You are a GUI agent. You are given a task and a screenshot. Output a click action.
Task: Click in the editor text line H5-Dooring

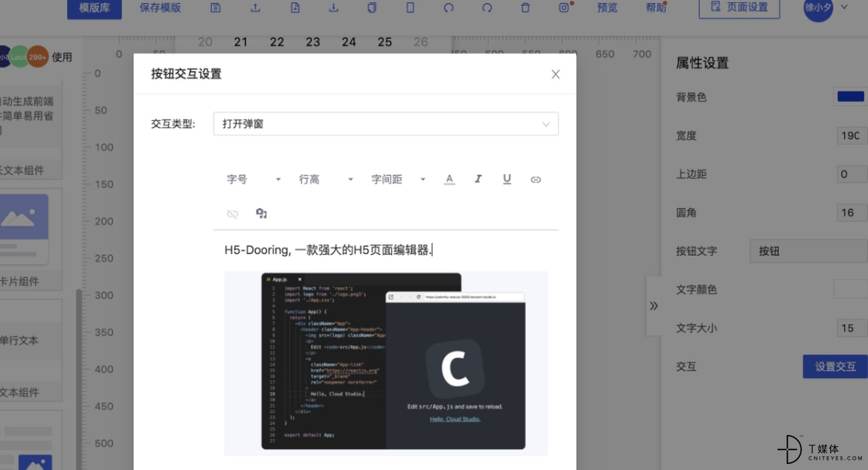point(328,250)
